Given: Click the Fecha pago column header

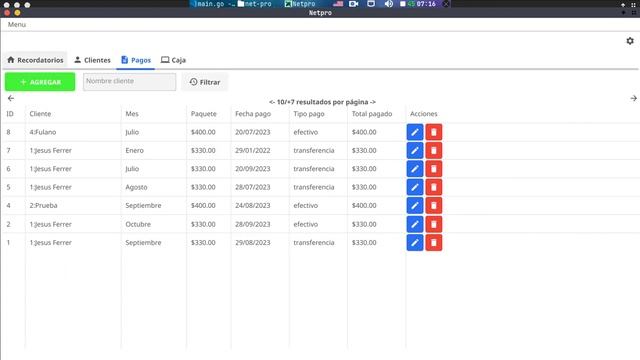Looking at the screenshot, I should [x=253, y=114].
